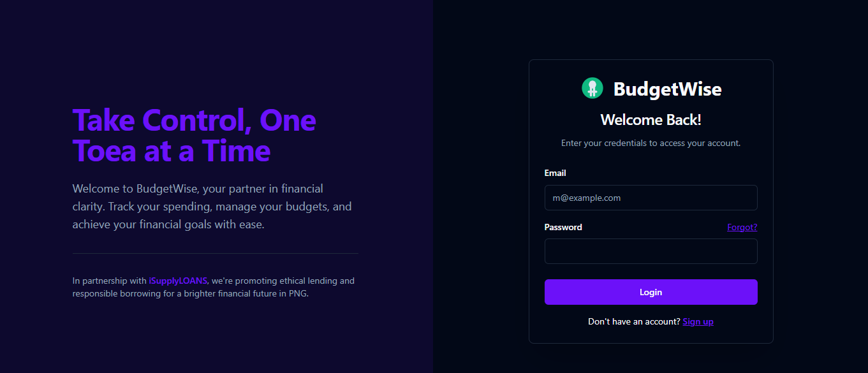Screen dimensions: 868x373
Task: Open the iSupplyLOANS partner link
Action: [x=178, y=281]
